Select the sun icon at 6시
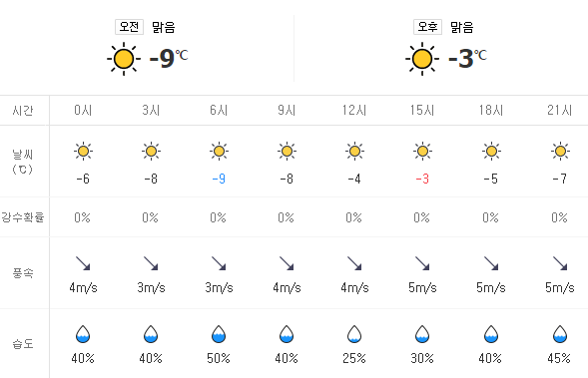This screenshot has width=588, height=378. [219, 152]
